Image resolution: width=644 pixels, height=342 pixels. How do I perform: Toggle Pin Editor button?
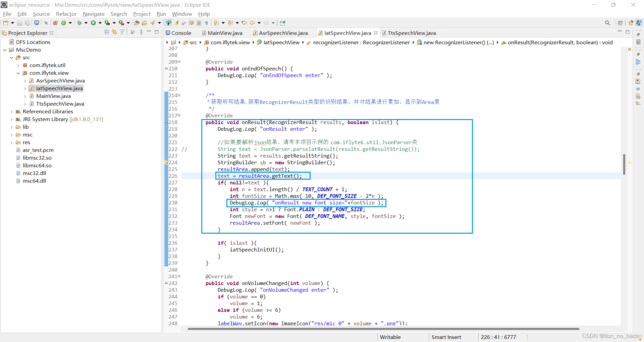pos(283,23)
